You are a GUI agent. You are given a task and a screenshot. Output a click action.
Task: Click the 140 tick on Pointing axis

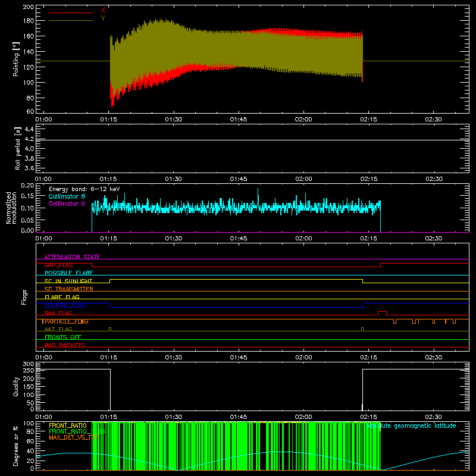pyautogui.click(x=29, y=52)
